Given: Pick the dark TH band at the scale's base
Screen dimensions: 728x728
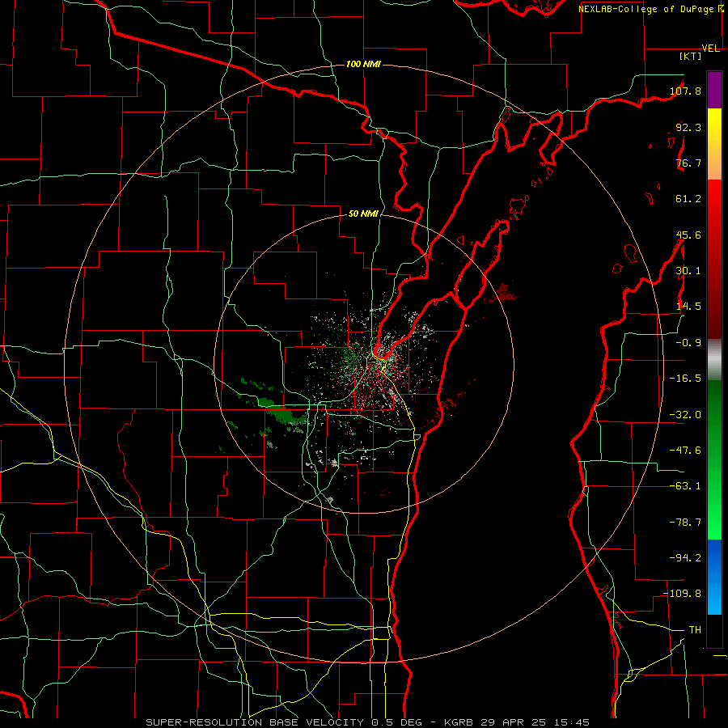Looking at the screenshot, I should pos(714,631).
